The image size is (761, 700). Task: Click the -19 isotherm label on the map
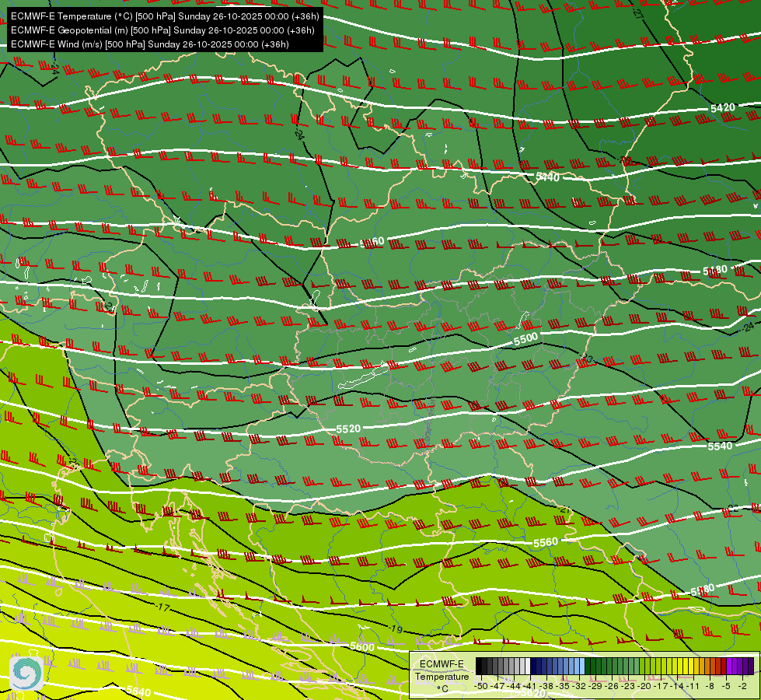coord(396,629)
